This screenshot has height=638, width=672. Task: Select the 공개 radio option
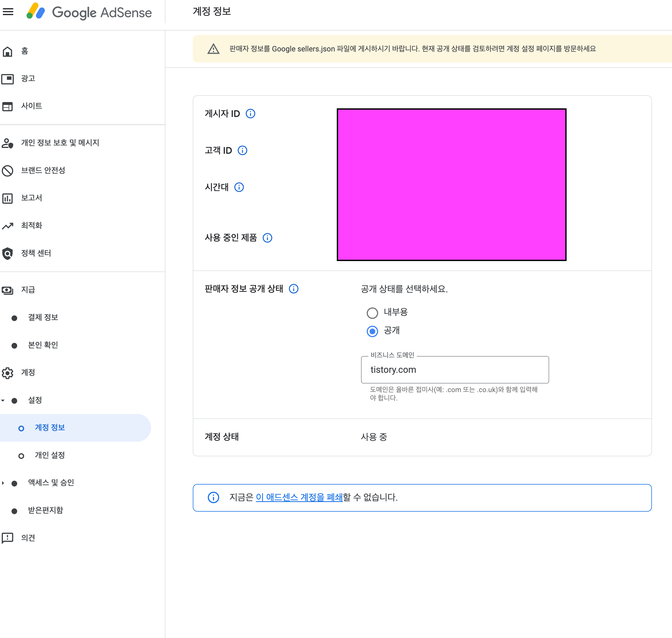pos(372,331)
